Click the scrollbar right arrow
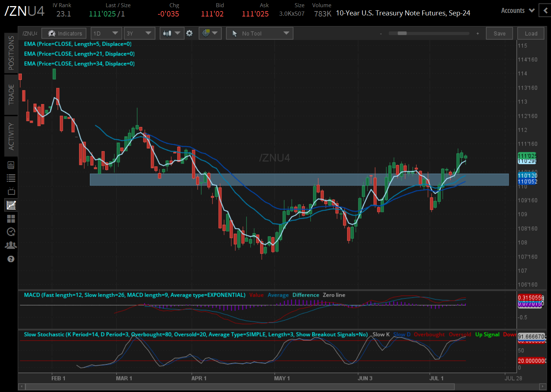The image size is (551, 392). 543,387
